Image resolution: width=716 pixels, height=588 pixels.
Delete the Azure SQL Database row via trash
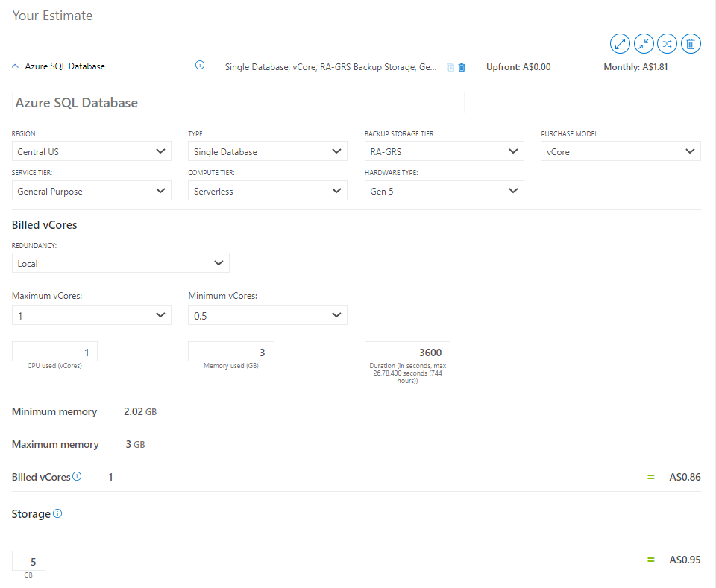462,68
